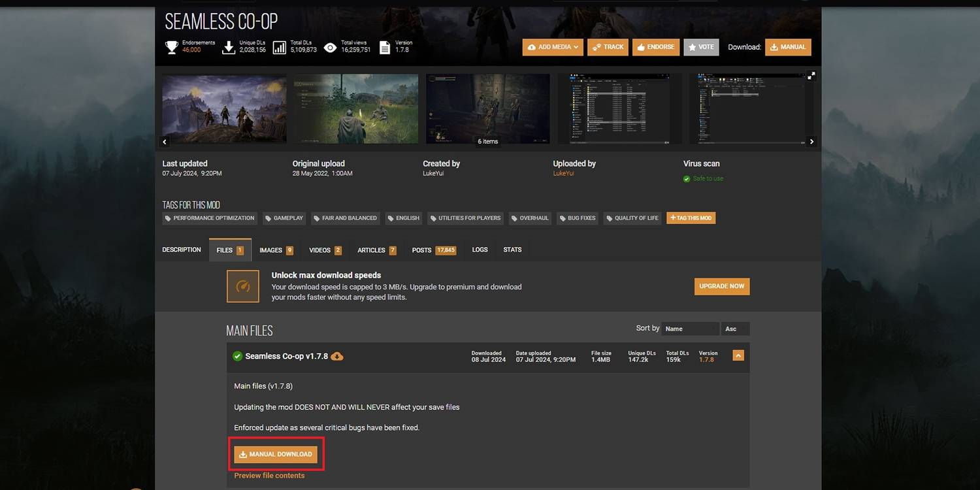
Task: Click the Tag This Mod button
Action: coord(691,218)
